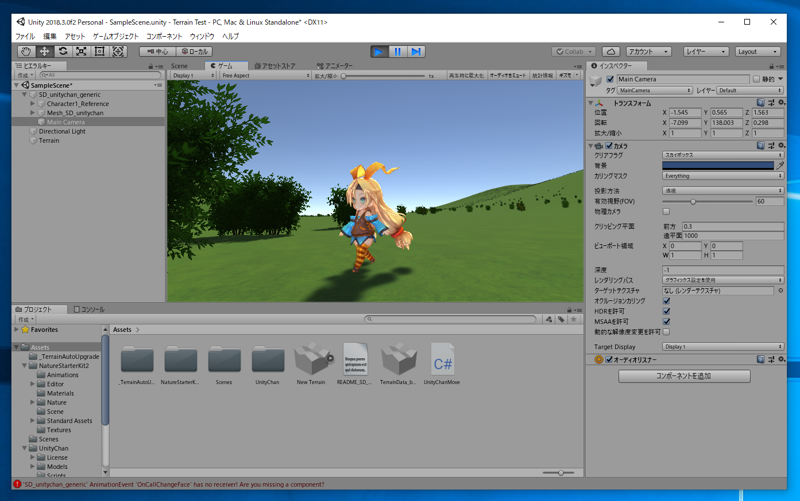Open the Clear Flags dropdown
The width and height of the screenshot is (800, 501).
point(722,155)
